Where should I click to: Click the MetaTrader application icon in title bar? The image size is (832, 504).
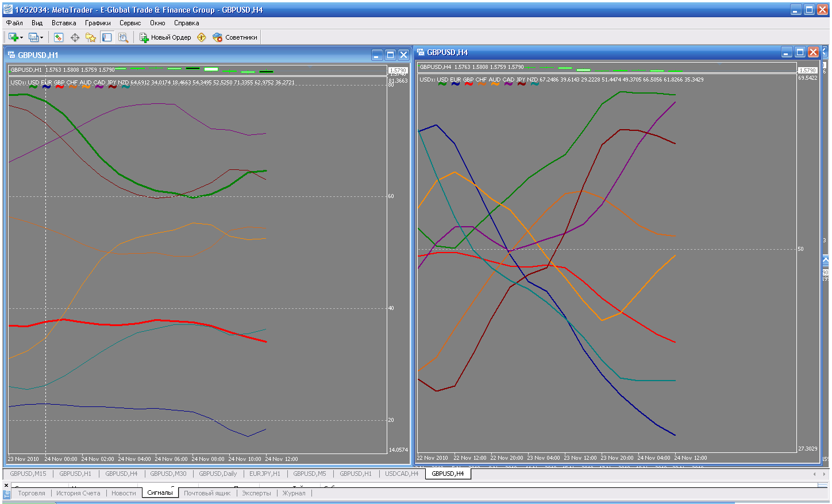click(7, 10)
